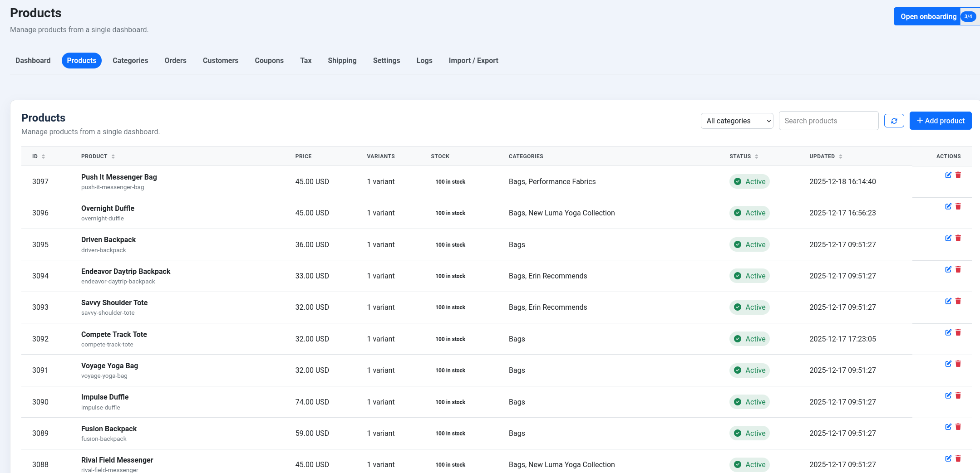Refresh the products list
980x473 pixels.
(x=894, y=121)
